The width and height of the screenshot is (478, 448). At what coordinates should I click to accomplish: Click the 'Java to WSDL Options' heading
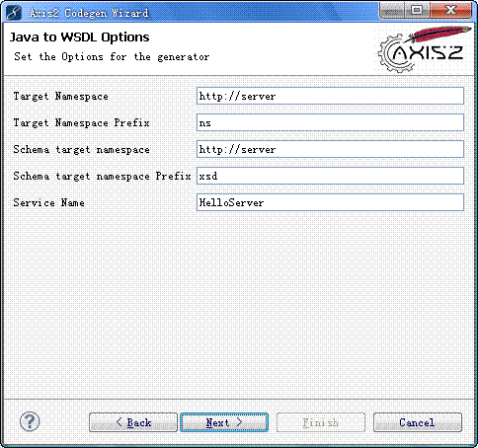79,37
